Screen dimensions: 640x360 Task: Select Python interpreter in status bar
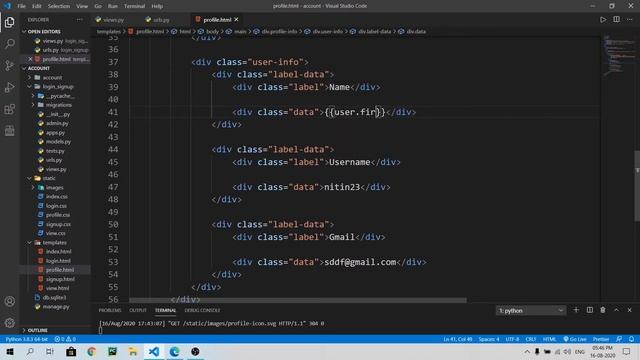[27, 339]
